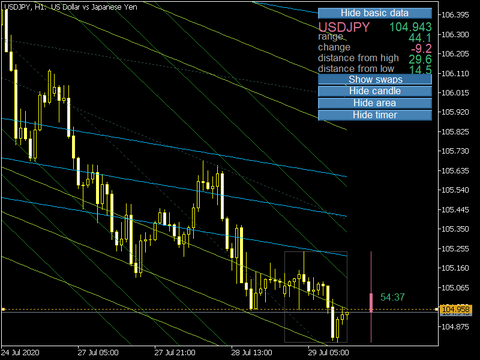Click the 106.015 price scale label
This screenshot has height=360, width=480.
coord(455,93)
